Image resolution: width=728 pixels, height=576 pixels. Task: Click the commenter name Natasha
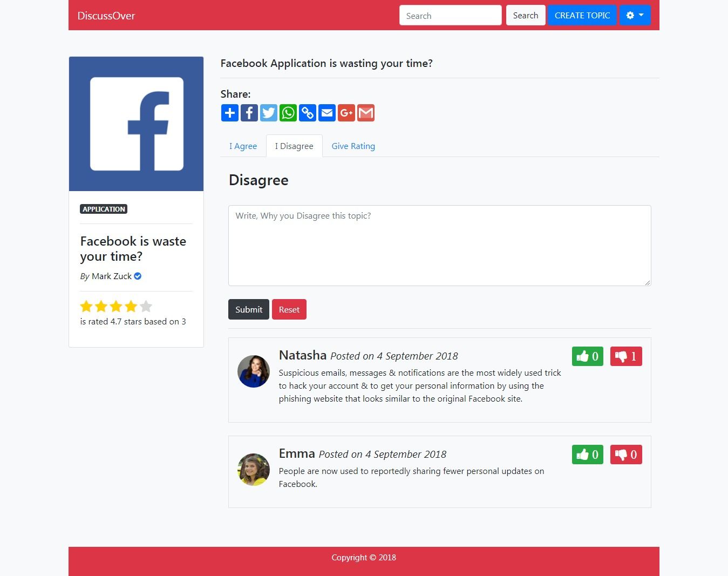303,355
